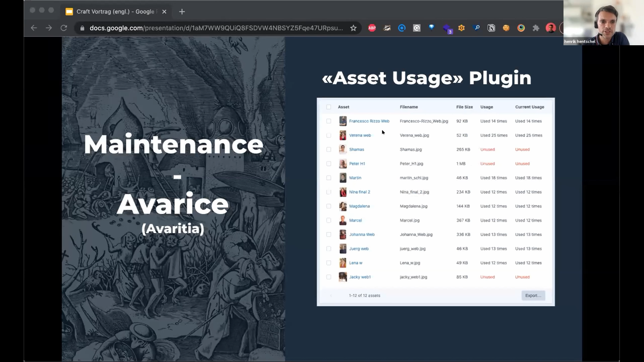The image size is (644, 362).
Task: Click the key-shaped password extension icon
Action: (x=477, y=28)
